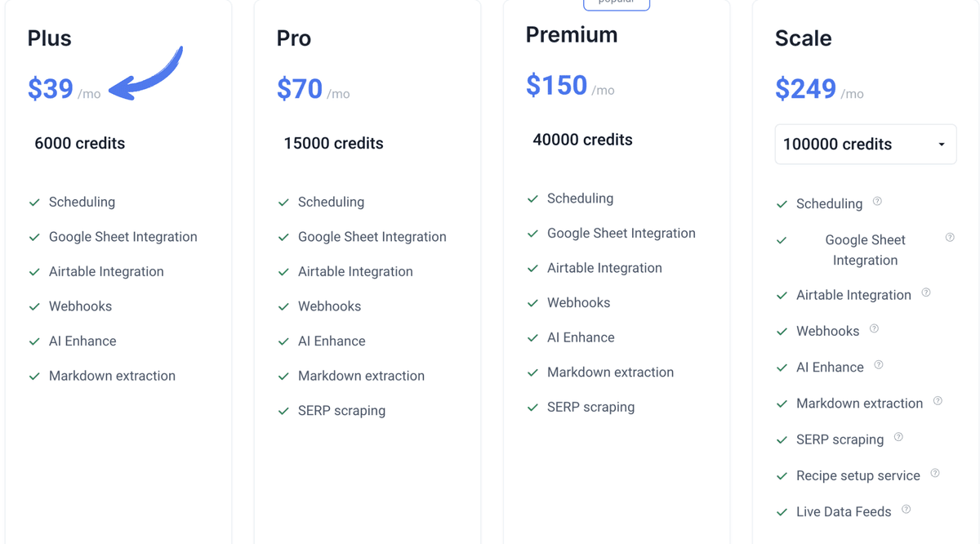The height and width of the screenshot is (544, 980).
Task: Click info icon next to Scale Airtable Integration
Action: click(x=926, y=292)
